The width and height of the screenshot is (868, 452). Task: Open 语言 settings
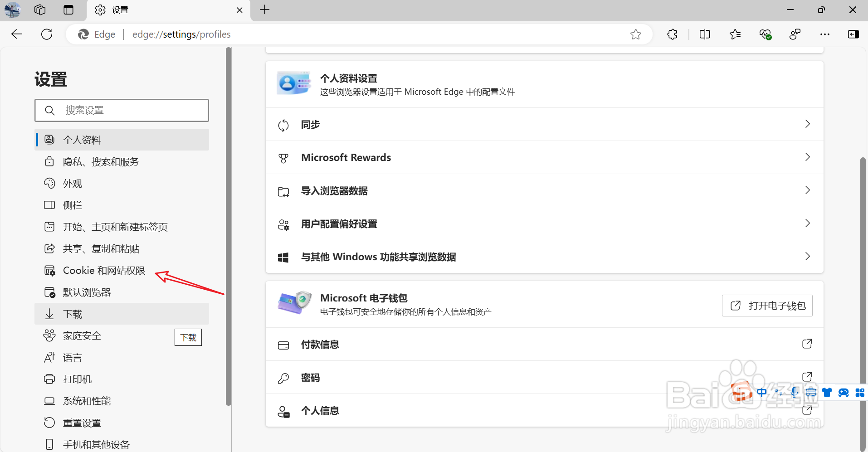point(122,358)
